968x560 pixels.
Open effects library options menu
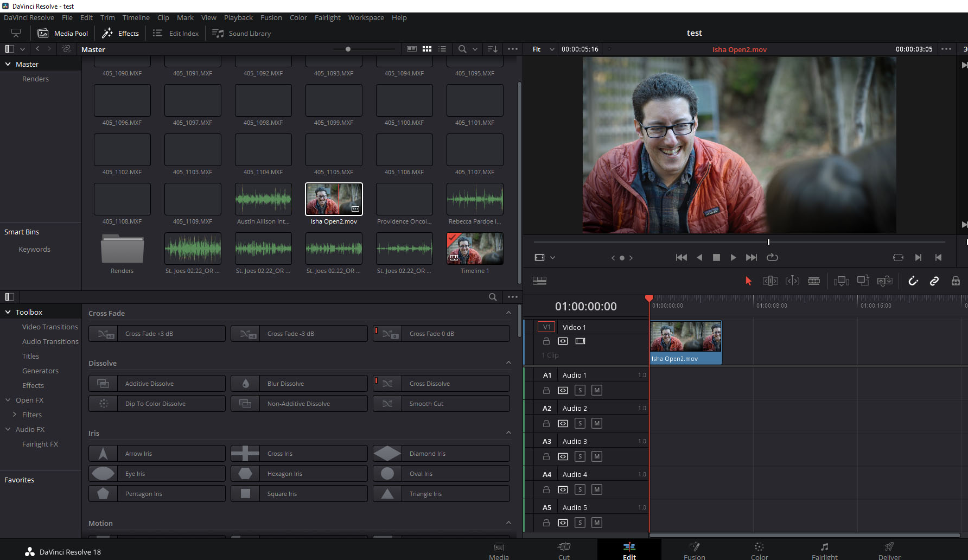pos(513,297)
